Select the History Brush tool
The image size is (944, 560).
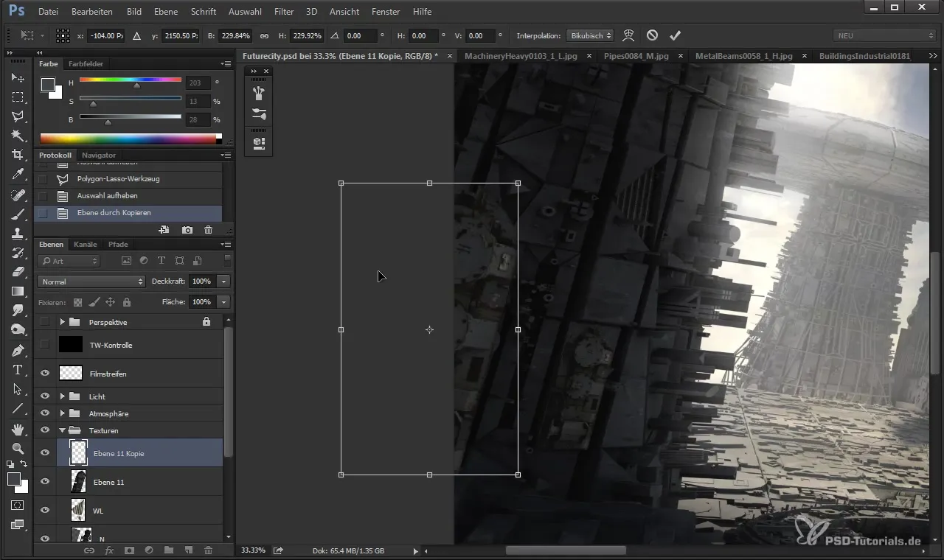pyautogui.click(x=18, y=253)
